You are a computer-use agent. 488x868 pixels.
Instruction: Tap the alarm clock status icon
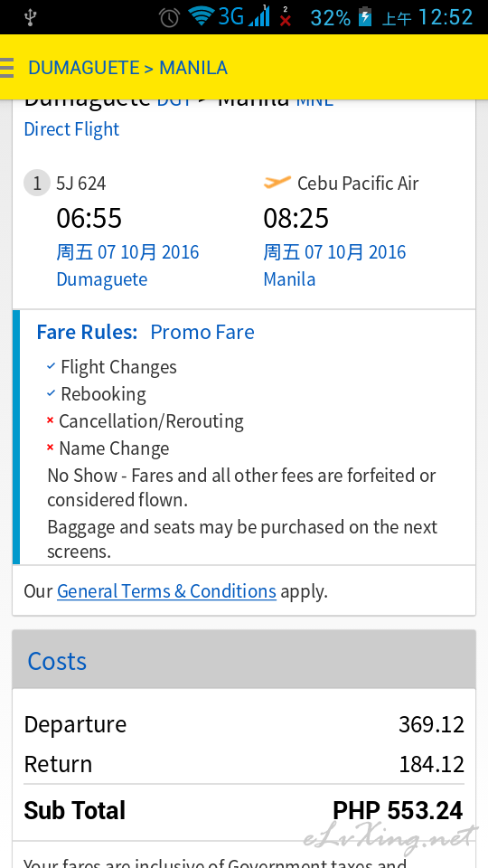click(x=169, y=18)
